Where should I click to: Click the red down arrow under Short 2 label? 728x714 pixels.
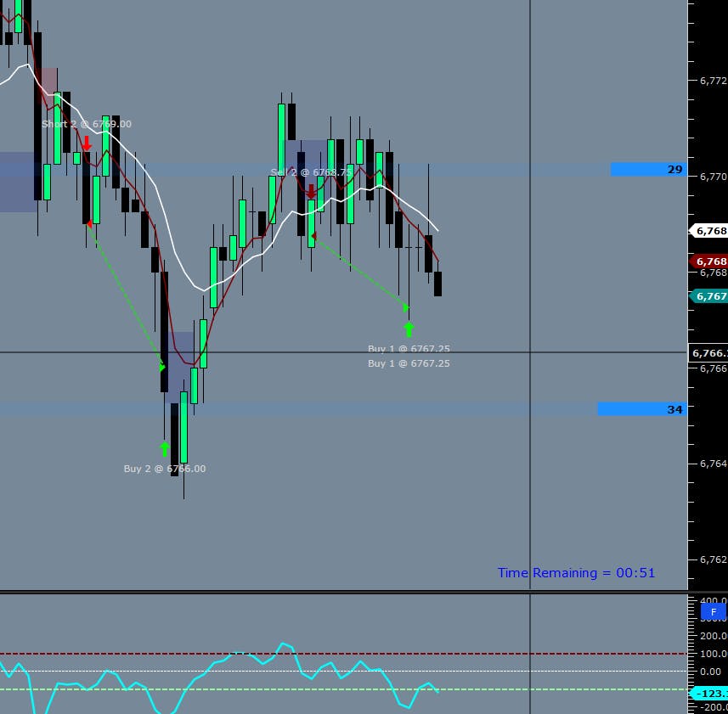pyautogui.click(x=87, y=143)
